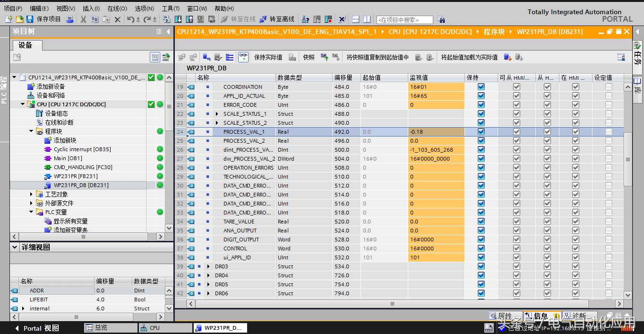Expand the SCALE_STATUS_1 struct
Image resolution: width=644 pixels, height=334 pixels.
217,114
